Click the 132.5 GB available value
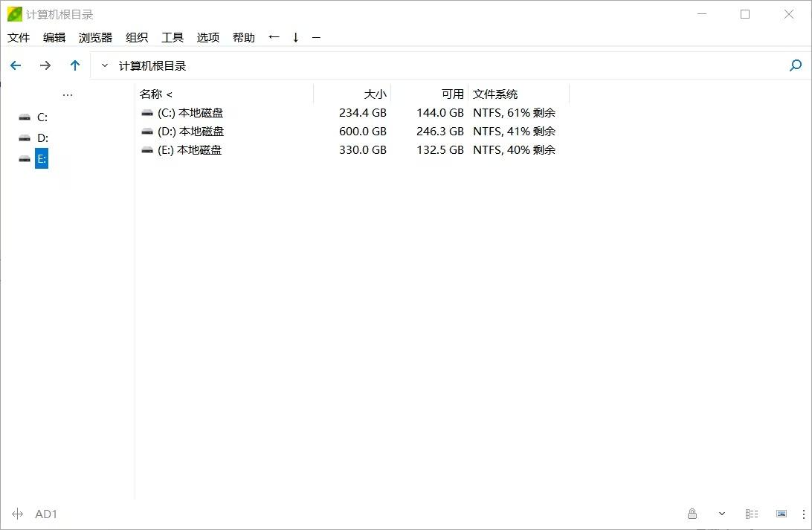The width and height of the screenshot is (812, 530). pyautogui.click(x=440, y=150)
